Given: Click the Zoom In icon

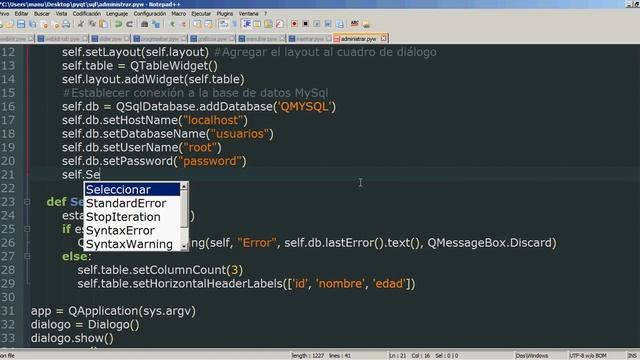Looking at the screenshot, I should point(172,24).
